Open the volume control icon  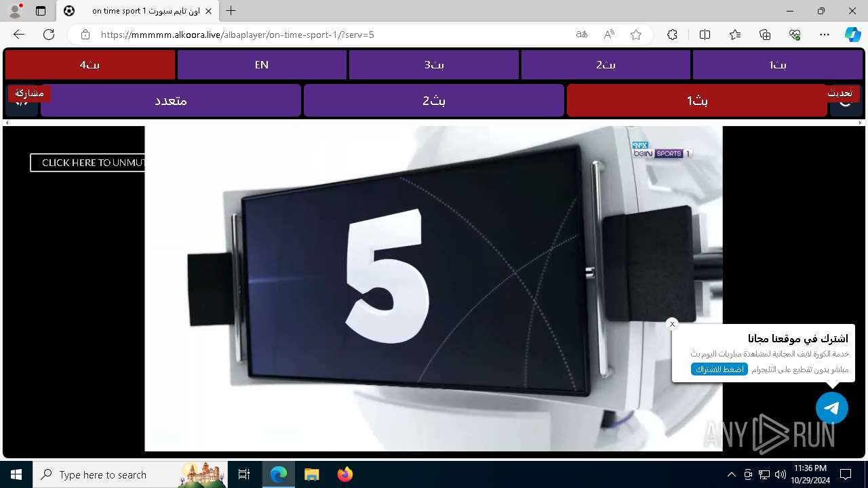point(780,474)
